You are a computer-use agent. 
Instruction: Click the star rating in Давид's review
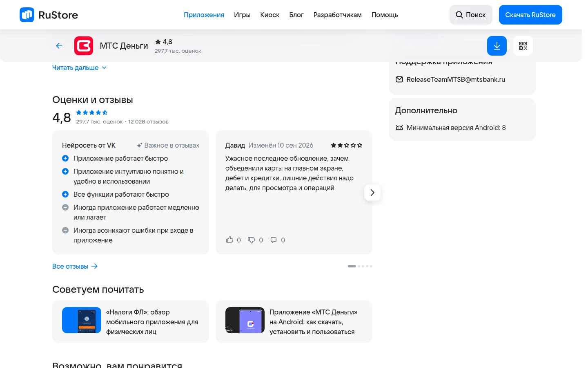click(x=347, y=145)
